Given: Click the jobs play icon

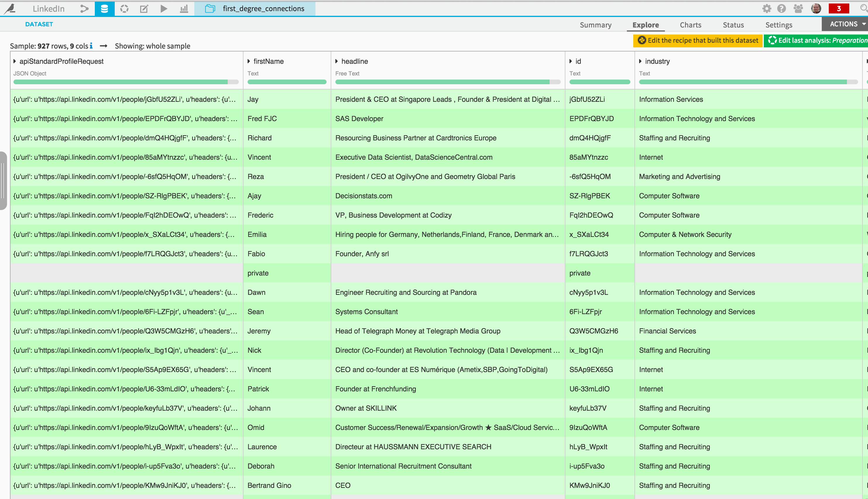Looking at the screenshot, I should pyautogui.click(x=164, y=8).
